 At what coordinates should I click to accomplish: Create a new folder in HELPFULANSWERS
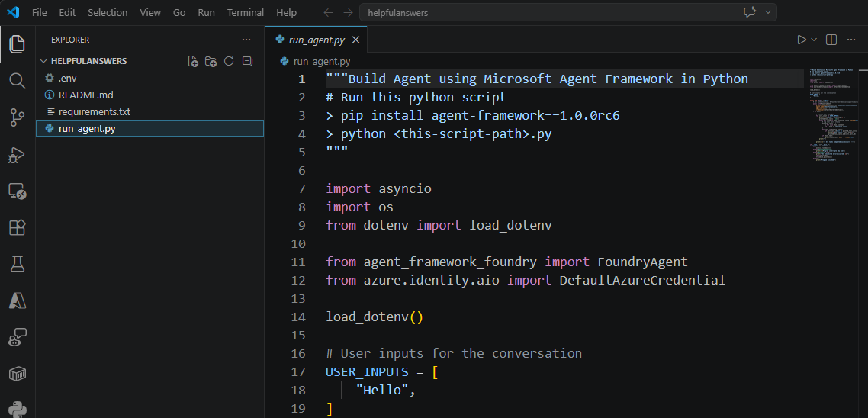coord(211,61)
